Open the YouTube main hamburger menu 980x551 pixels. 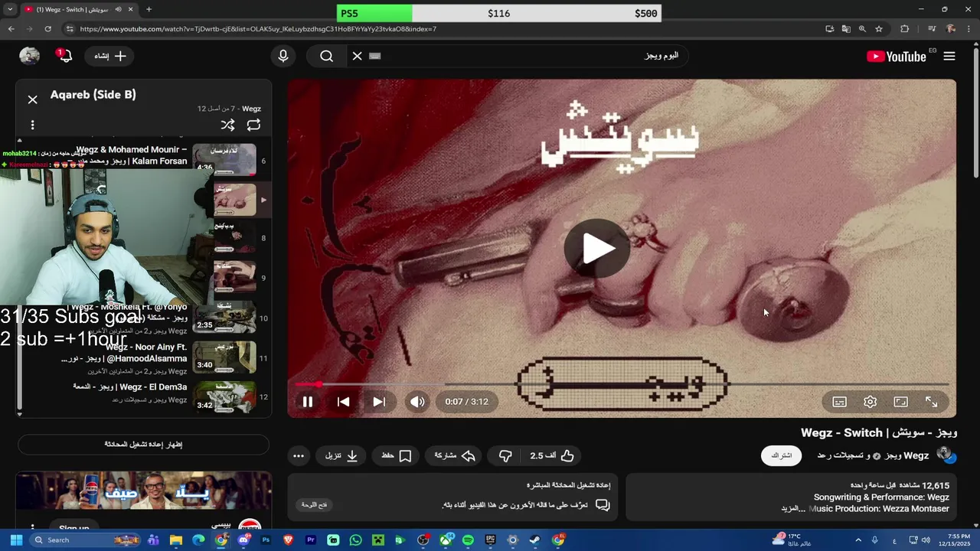[x=949, y=56]
